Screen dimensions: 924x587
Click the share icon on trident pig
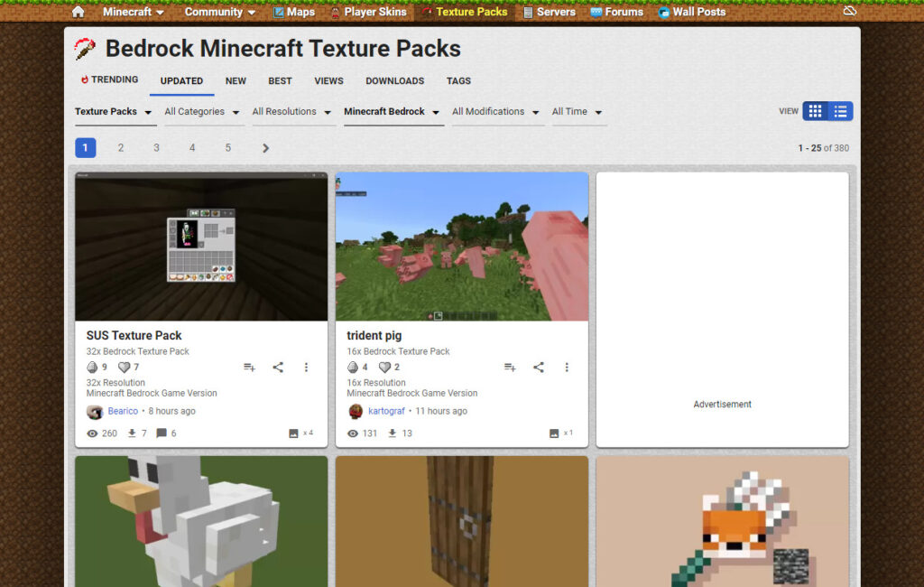[539, 368]
